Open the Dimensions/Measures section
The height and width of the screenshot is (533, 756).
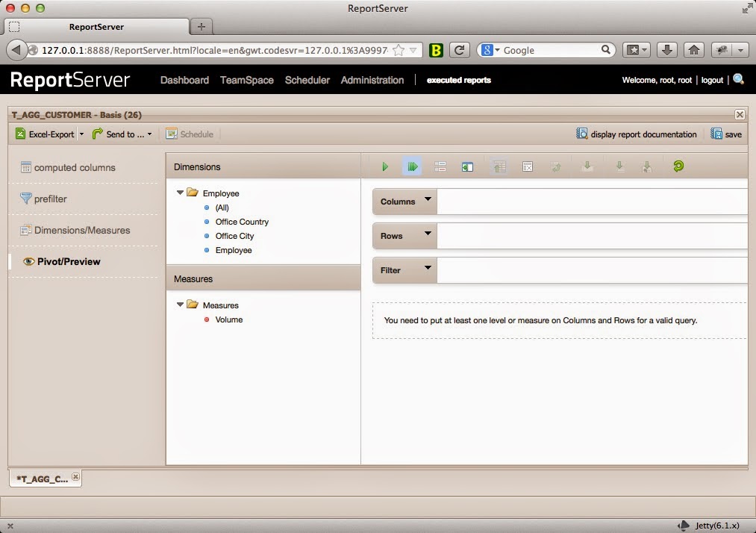(75, 230)
